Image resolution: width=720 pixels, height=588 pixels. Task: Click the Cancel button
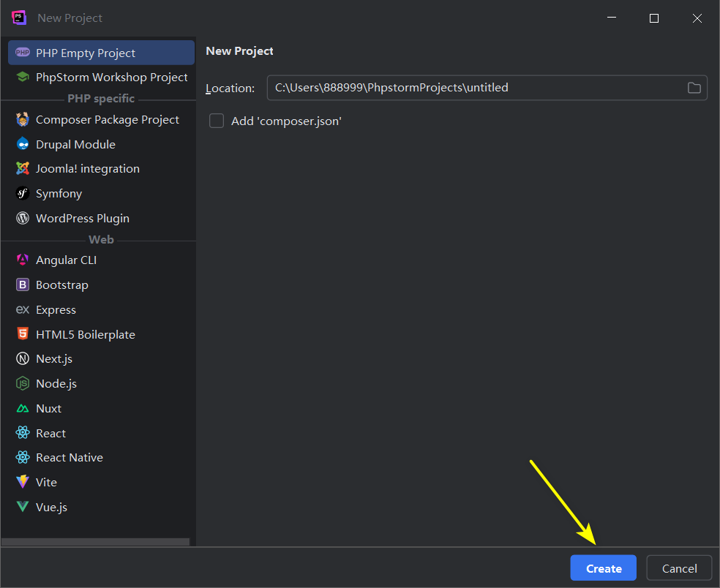(x=679, y=568)
